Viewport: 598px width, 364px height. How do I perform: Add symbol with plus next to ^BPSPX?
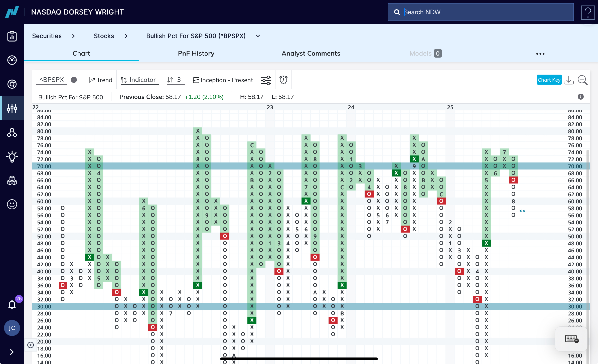point(74,80)
